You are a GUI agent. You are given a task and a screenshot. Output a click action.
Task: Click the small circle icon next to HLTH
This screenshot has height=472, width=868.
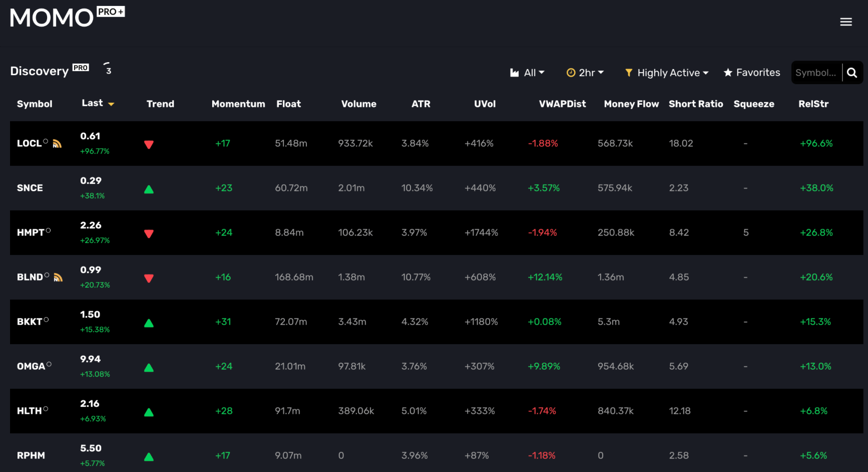pos(46,409)
